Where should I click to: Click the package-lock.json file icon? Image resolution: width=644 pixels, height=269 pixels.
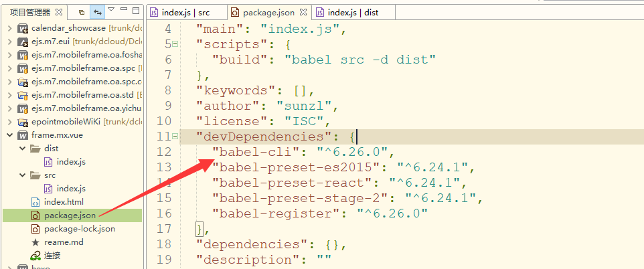pos(35,229)
